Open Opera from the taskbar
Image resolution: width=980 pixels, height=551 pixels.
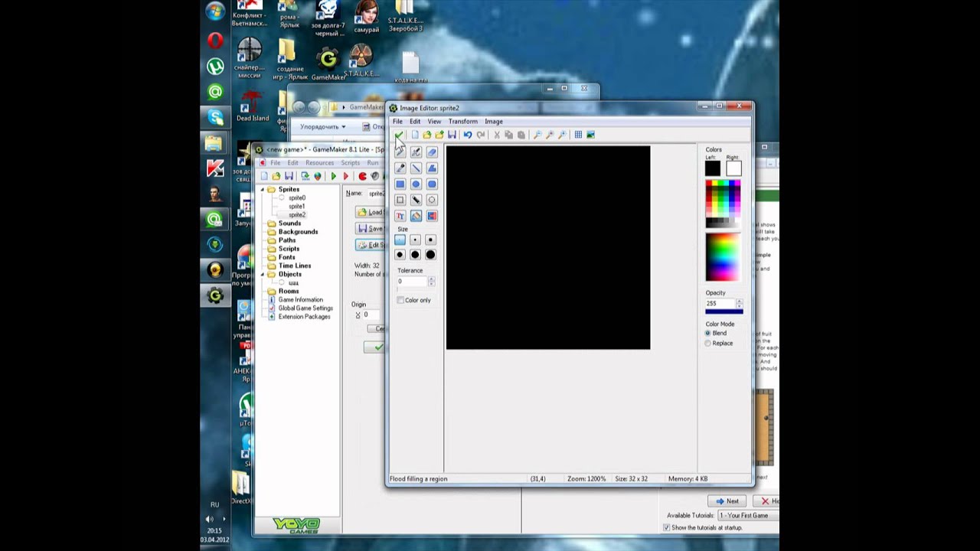click(x=215, y=40)
